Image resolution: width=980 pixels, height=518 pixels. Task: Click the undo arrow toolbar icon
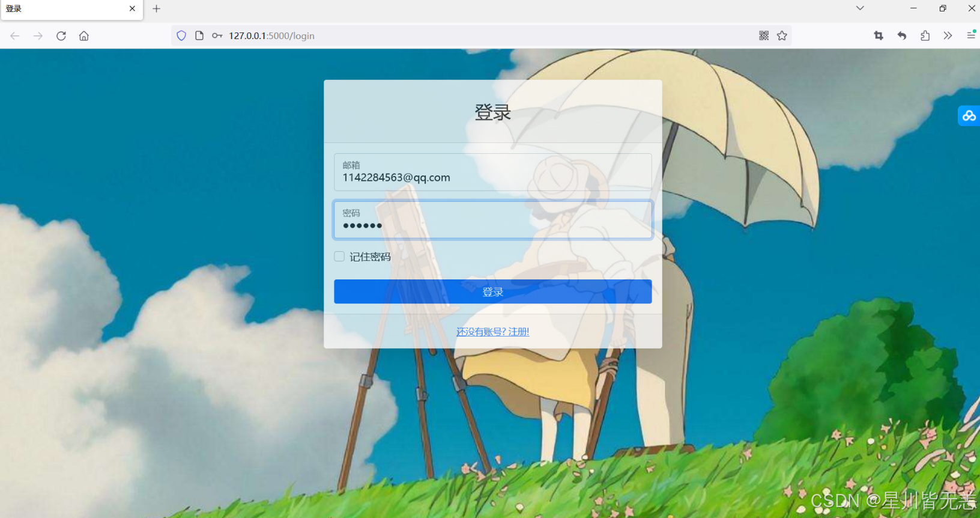point(902,36)
